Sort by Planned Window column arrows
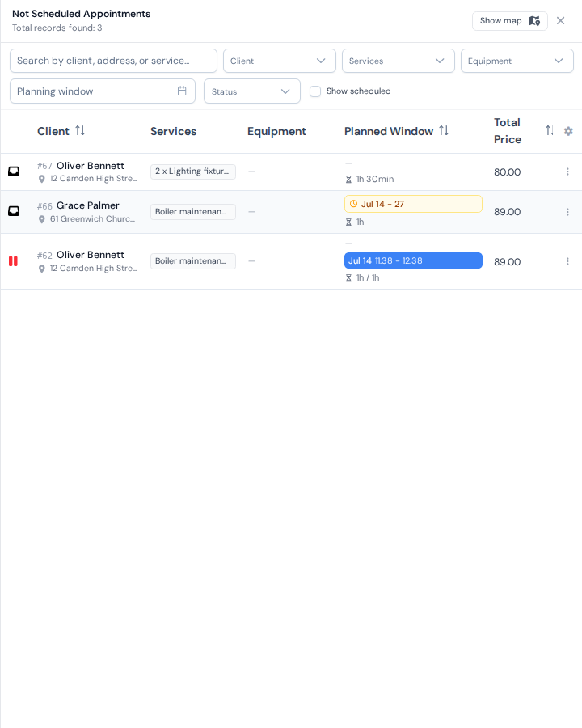Image resolution: width=582 pixels, height=728 pixels. [x=444, y=131]
